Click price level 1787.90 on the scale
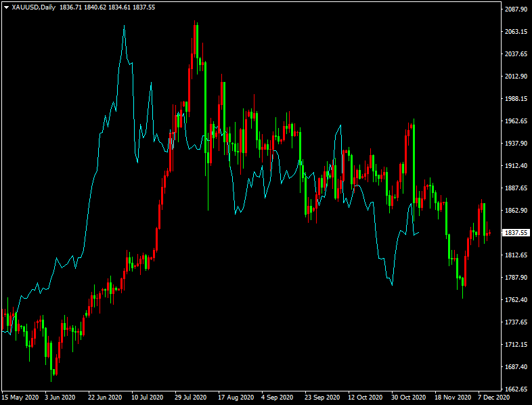 point(516,278)
